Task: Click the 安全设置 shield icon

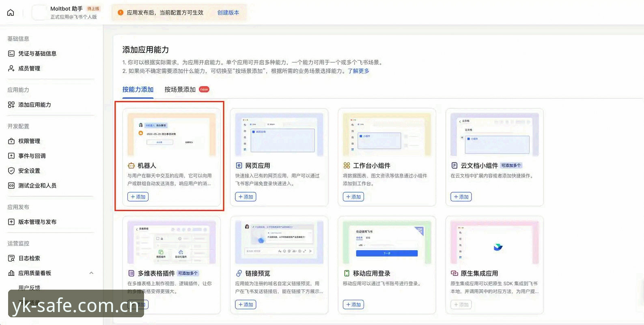Action: coord(11,171)
